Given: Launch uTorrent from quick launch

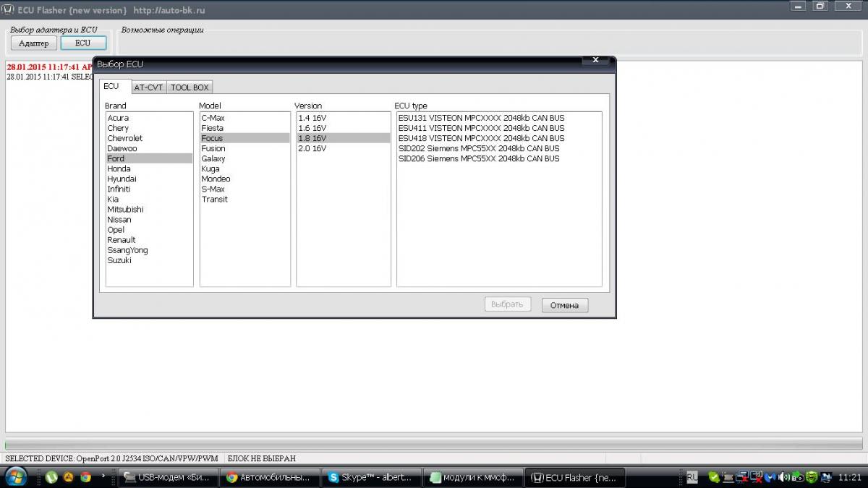Looking at the screenshot, I should point(51,477).
